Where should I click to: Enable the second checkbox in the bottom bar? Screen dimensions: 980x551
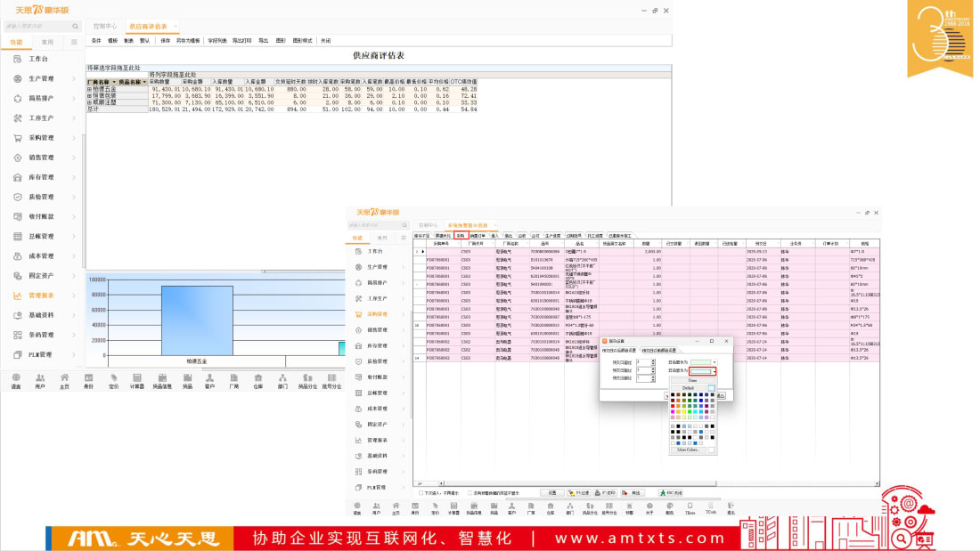click(x=470, y=492)
